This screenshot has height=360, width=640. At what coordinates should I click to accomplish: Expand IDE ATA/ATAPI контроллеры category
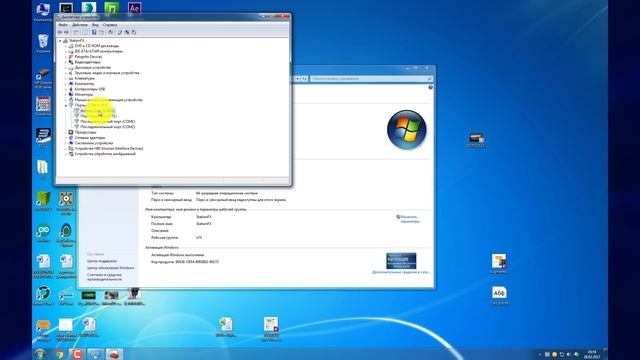coord(66,51)
